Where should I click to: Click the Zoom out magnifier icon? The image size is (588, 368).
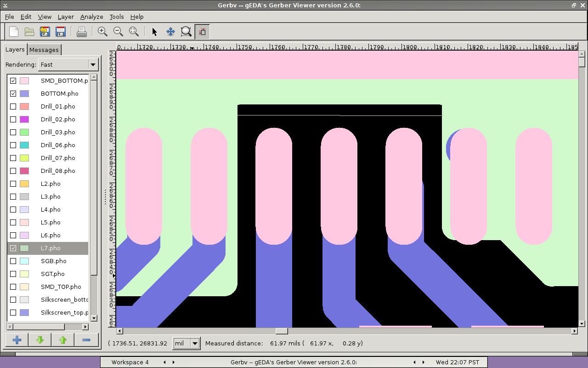[118, 31]
